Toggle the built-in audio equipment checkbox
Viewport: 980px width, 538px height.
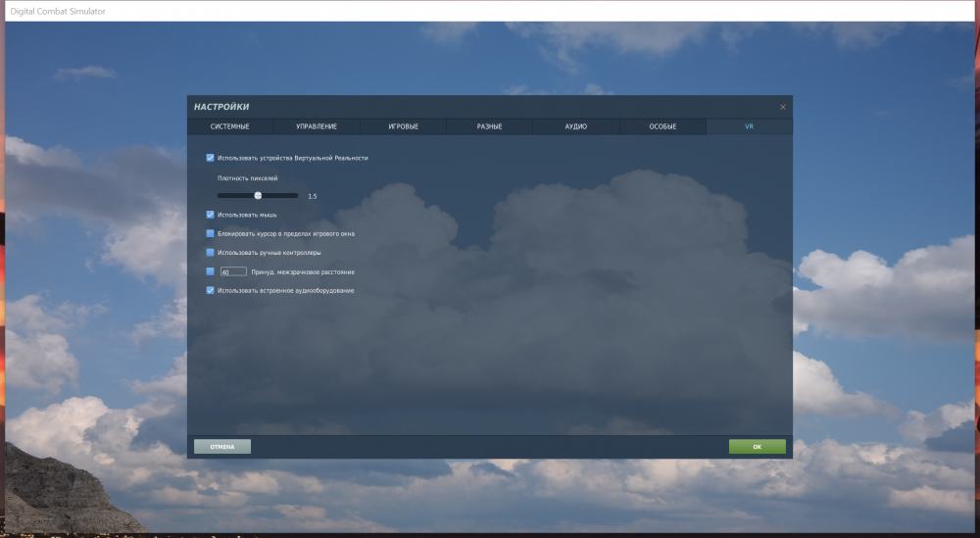pyautogui.click(x=210, y=290)
